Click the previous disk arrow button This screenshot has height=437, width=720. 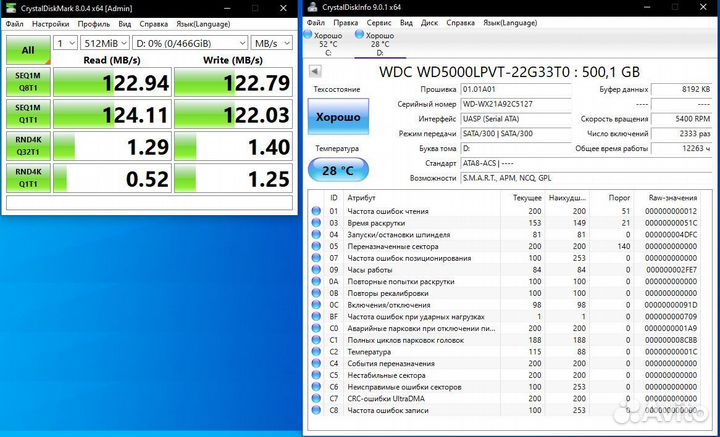tap(315, 72)
